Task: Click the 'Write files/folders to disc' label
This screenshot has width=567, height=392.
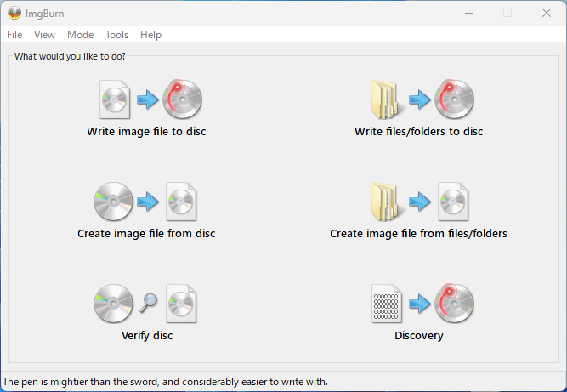Action: click(x=419, y=132)
